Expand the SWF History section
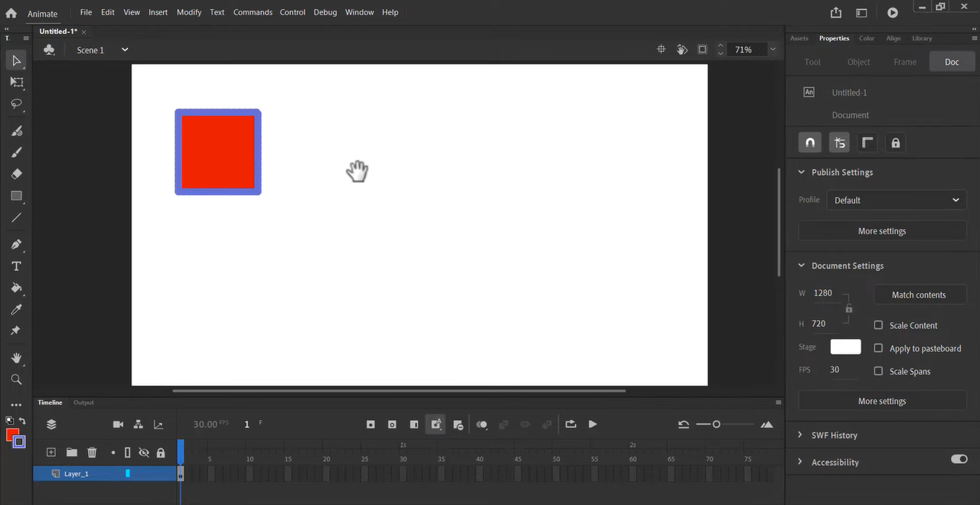This screenshot has width=980, height=505. (x=801, y=435)
